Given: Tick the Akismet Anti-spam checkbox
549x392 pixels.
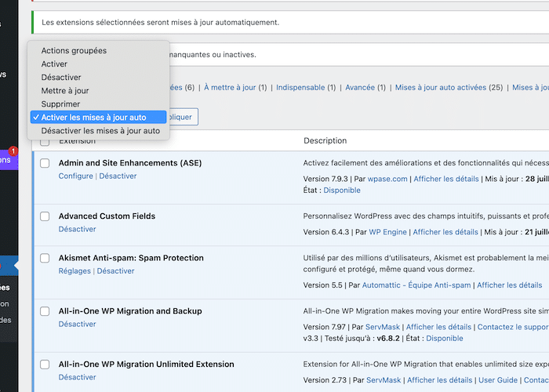Looking at the screenshot, I should (45, 258).
